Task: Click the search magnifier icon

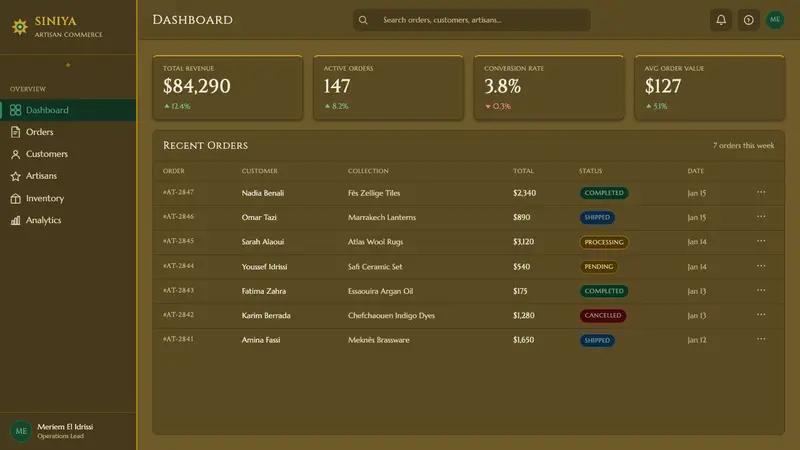Action: tap(363, 20)
